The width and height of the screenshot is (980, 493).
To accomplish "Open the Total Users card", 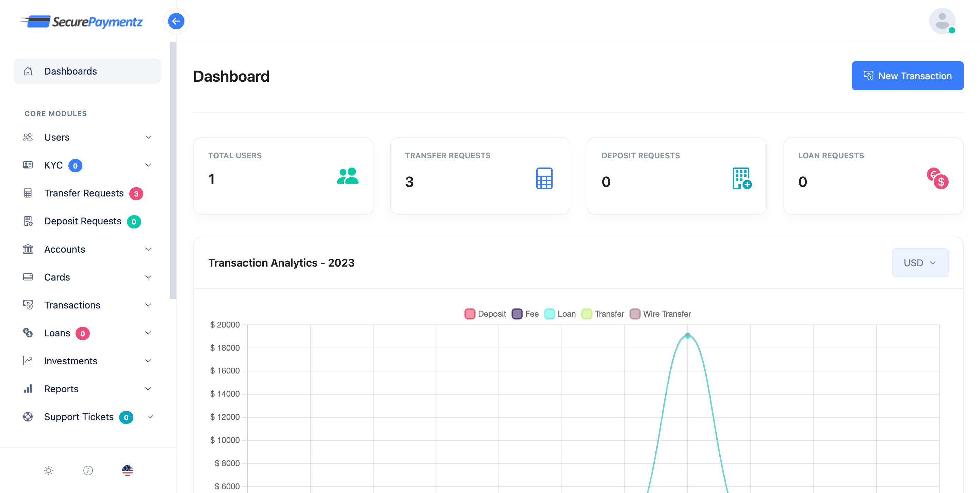I will (x=283, y=176).
